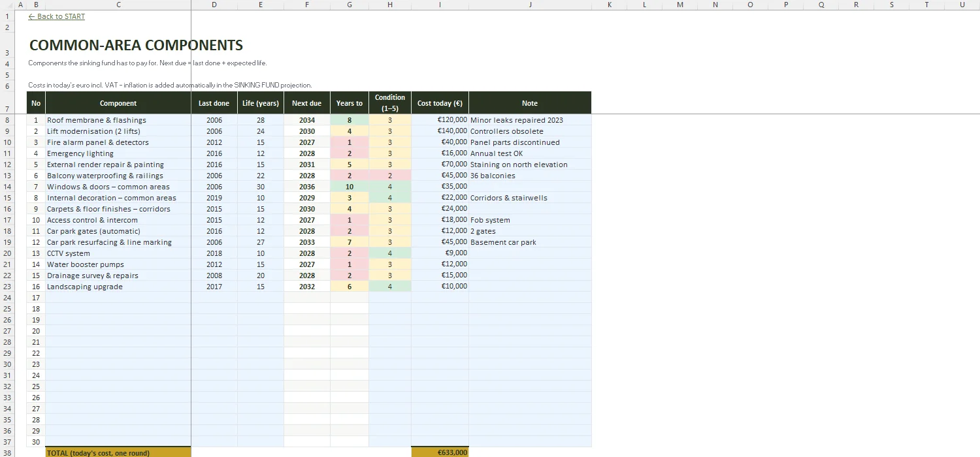Select the Cost today (€) header cell

440,103
